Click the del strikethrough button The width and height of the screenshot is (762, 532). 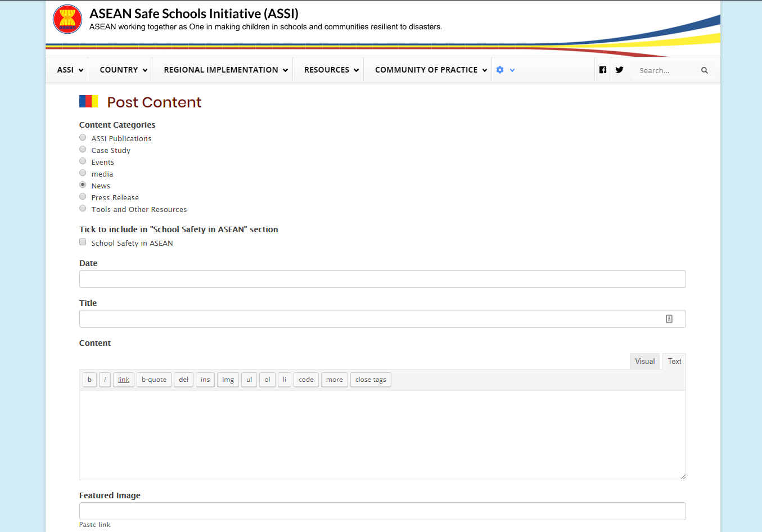coord(183,380)
